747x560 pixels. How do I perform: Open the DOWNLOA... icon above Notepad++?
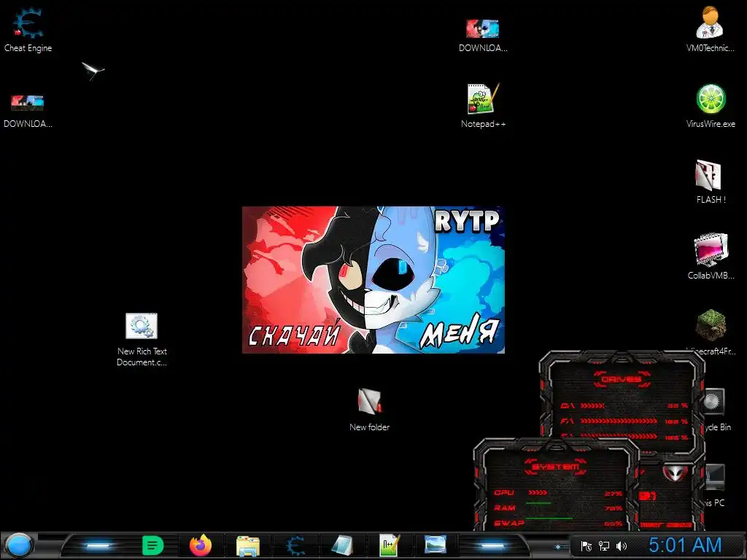483,34
